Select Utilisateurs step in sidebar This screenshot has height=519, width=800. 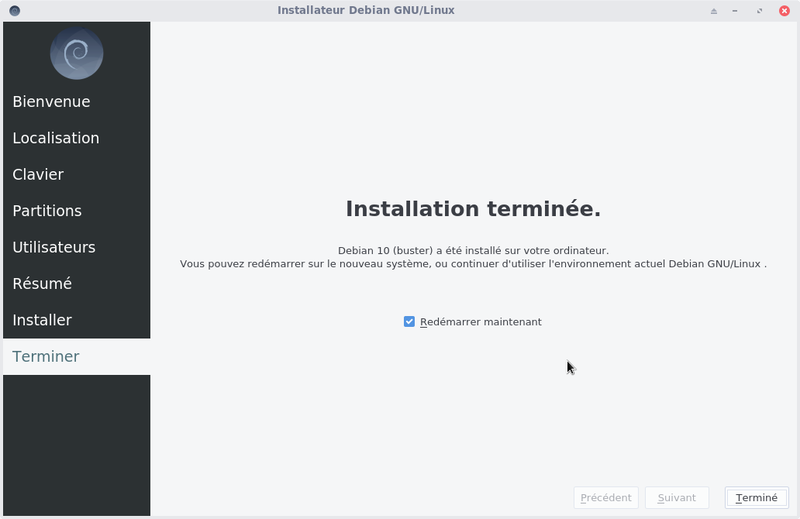[x=77, y=247]
